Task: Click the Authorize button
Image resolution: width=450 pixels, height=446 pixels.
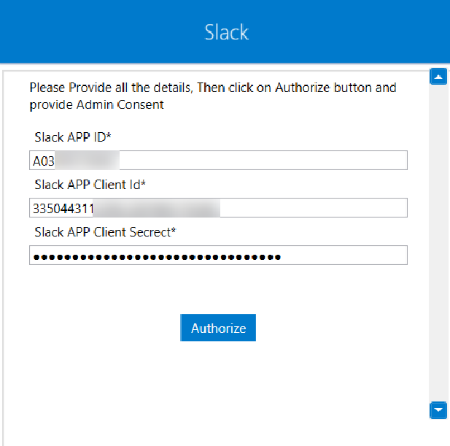Action: click(218, 328)
